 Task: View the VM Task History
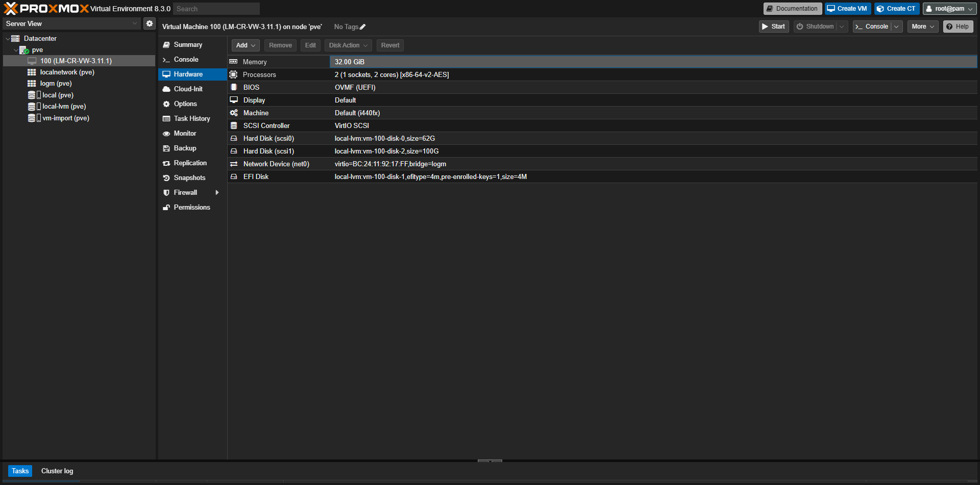(x=191, y=118)
